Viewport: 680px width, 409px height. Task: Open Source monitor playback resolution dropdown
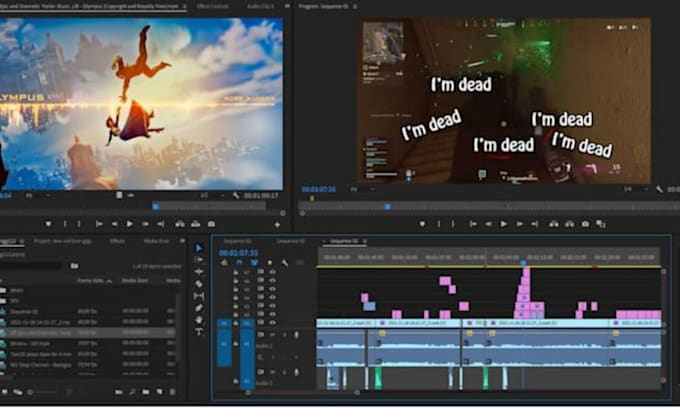click(x=211, y=196)
